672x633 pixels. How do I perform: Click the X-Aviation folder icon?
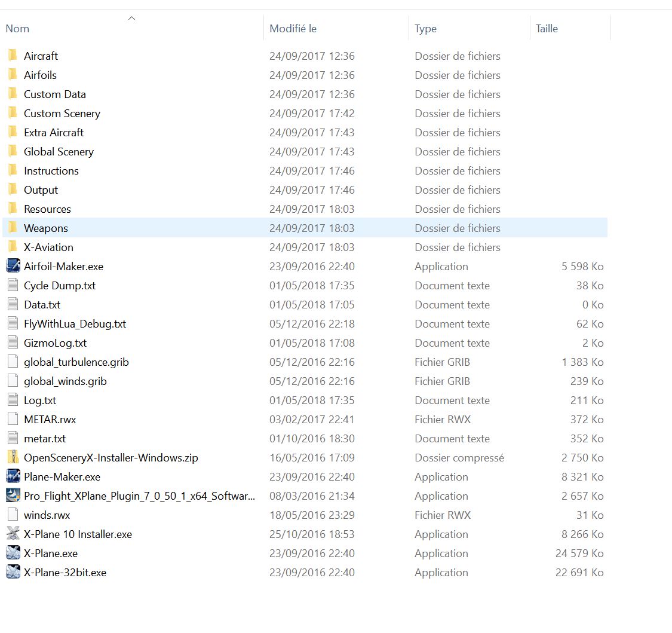(x=13, y=247)
